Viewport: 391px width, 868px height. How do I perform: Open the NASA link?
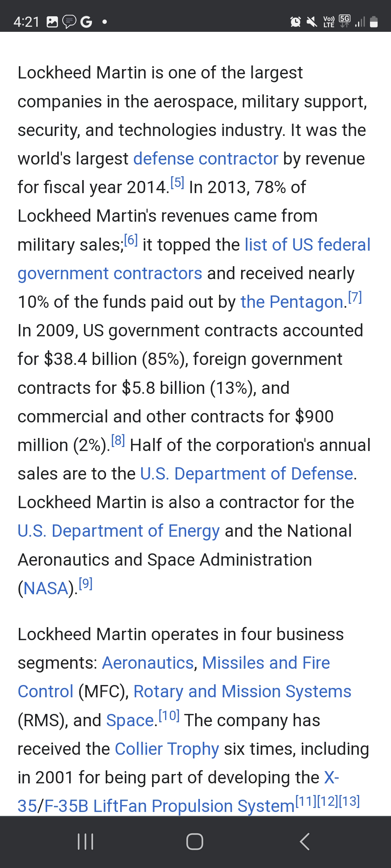tap(46, 588)
